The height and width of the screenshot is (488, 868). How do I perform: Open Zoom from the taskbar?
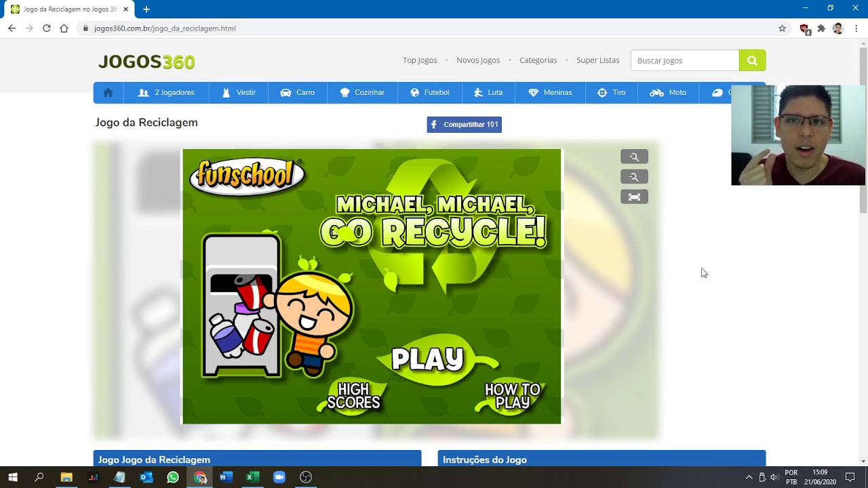point(279,477)
